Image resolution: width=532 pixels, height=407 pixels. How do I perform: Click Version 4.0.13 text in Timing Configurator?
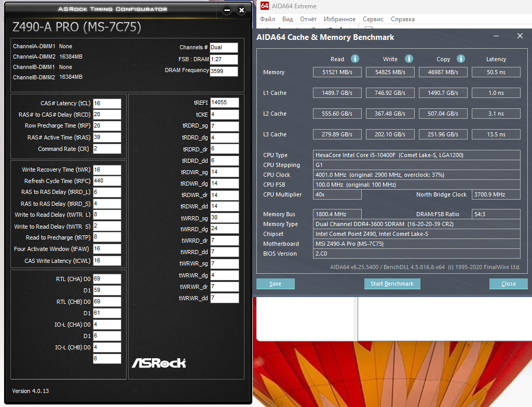(x=30, y=391)
